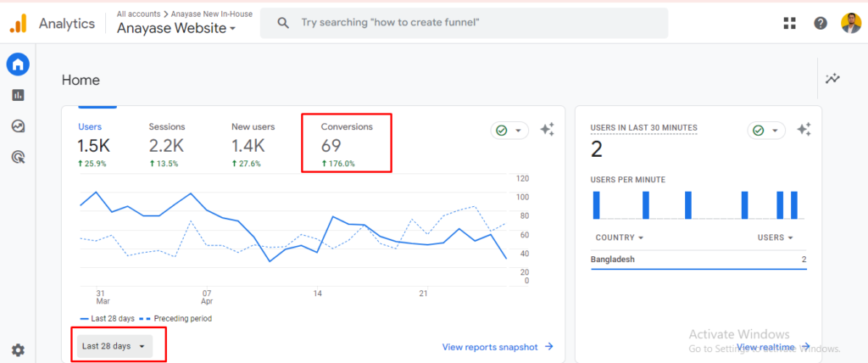Expand the COUNTRY dimension dropdown

coord(619,238)
